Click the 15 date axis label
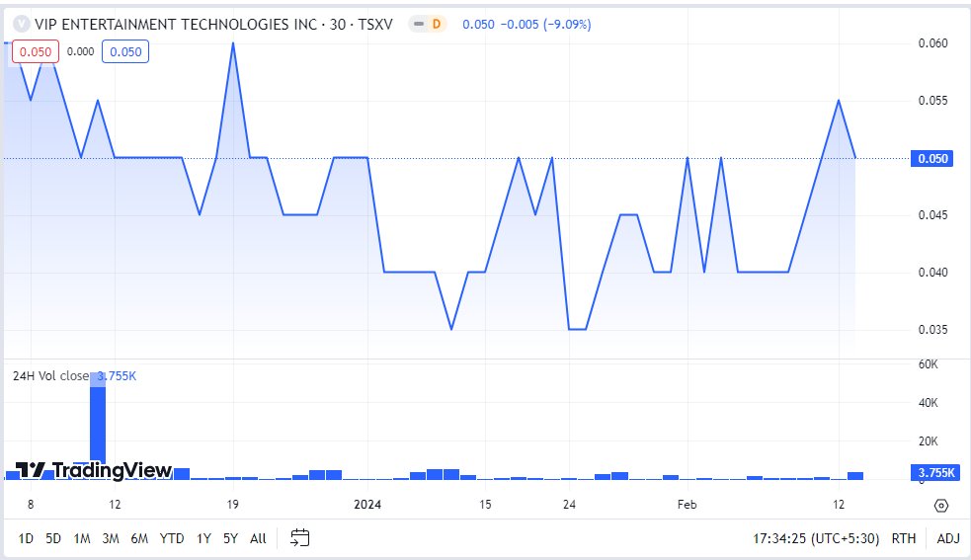 [x=485, y=505]
